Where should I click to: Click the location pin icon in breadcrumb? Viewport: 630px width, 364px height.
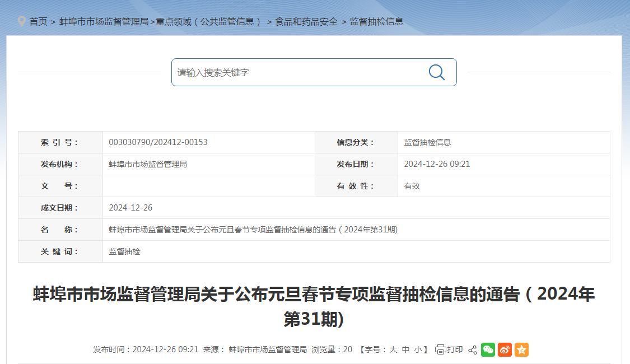coord(22,21)
